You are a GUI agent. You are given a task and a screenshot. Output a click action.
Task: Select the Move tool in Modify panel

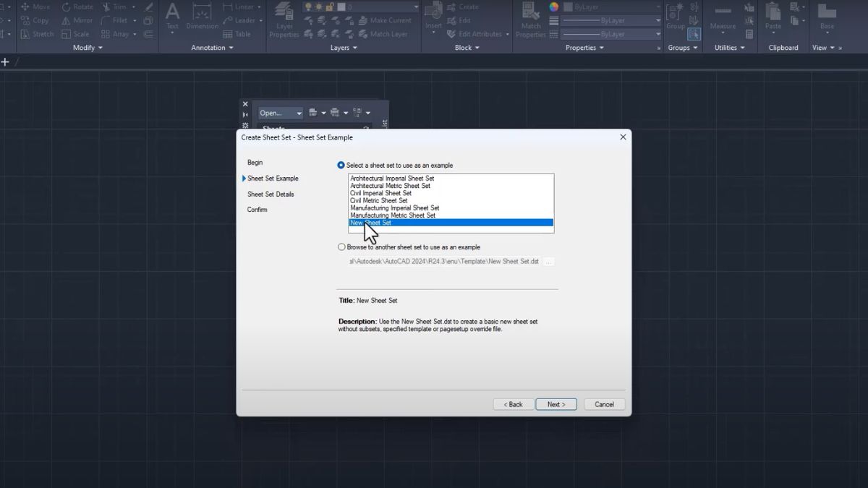(35, 7)
